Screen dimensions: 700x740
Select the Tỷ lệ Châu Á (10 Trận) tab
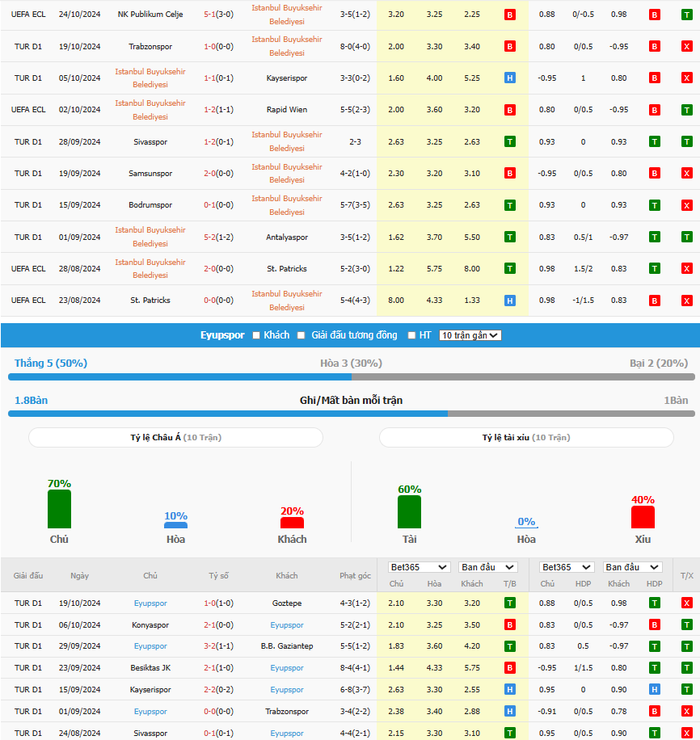click(x=175, y=438)
